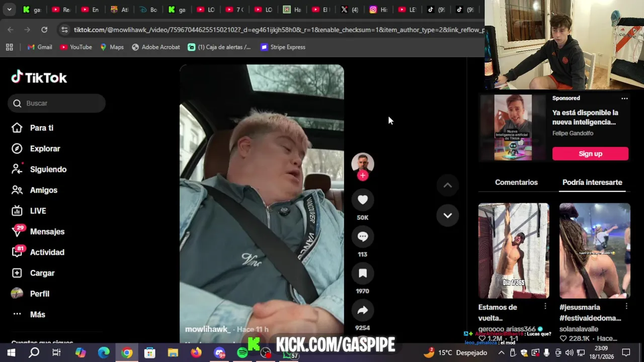Open Microsoft Store from the taskbar
The height and width of the screenshot is (362, 644).
150,353
